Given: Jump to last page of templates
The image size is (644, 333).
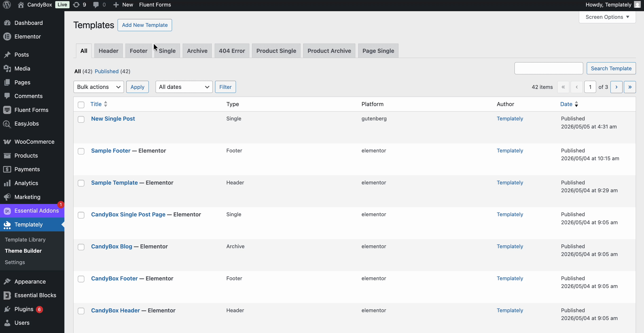Looking at the screenshot, I should pos(630,87).
